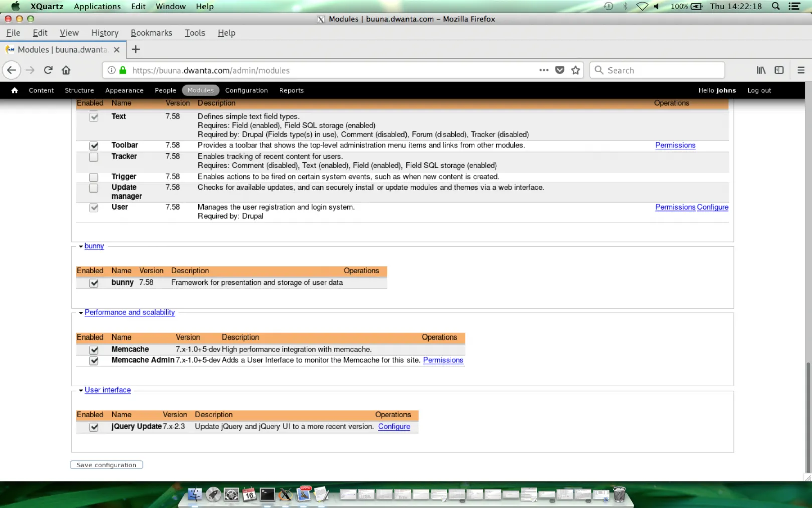
Task: Open Permissions for Memcache Admin
Action: [x=443, y=360]
